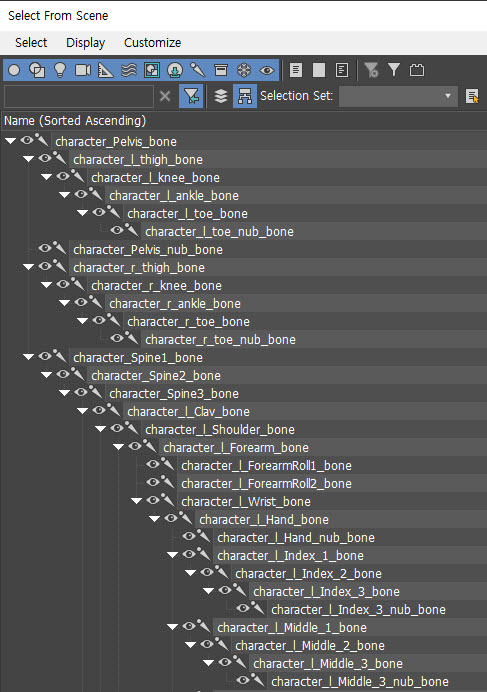Image resolution: width=487 pixels, height=692 pixels.
Task: Hide character_l_Hand_bone using eye icon
Action: 171,519
